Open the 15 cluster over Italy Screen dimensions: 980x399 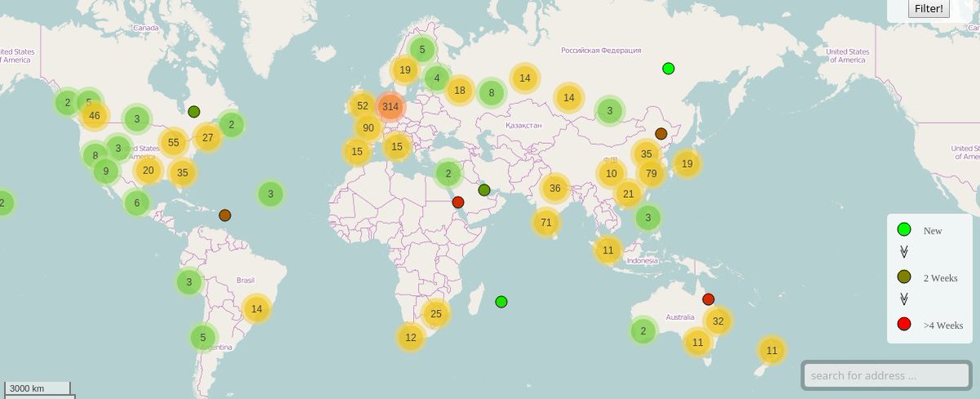397,147
